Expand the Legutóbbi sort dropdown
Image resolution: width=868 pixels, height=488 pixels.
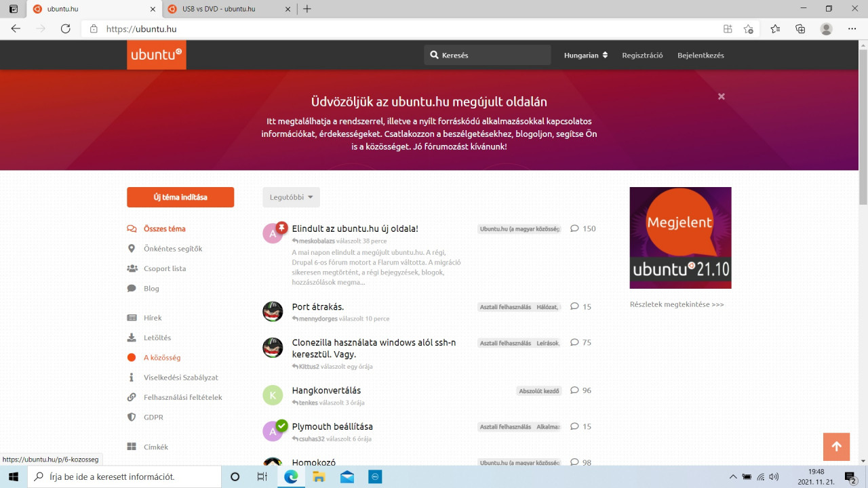(291, 197)
